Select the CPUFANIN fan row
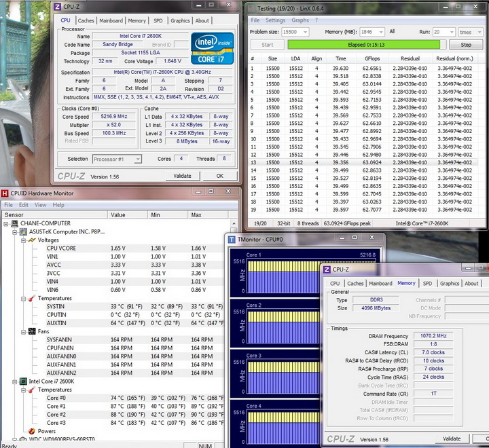The height and width of the screenshot is (448, 489). pos(135,348)
